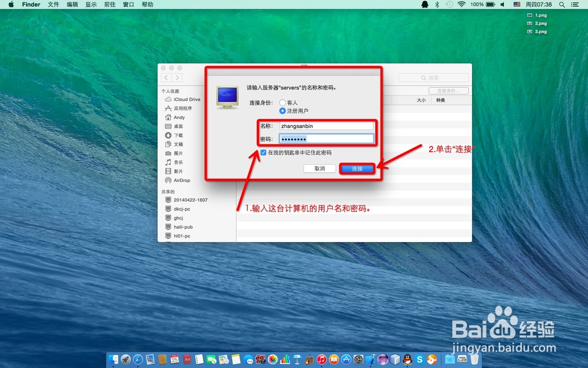Open the 编辑 menu
This screenshot has height=368, width=588.
tap(72, 5)
